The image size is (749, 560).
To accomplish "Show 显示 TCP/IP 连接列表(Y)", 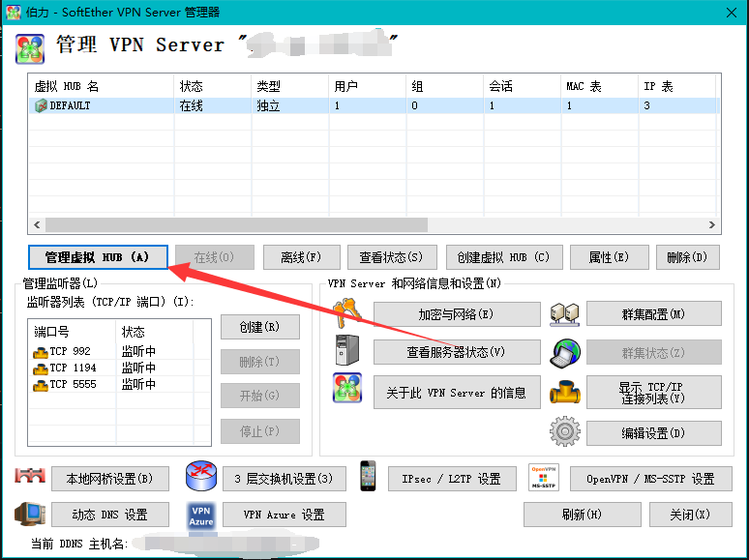I will pyautogui.click(x=653, y=393).
